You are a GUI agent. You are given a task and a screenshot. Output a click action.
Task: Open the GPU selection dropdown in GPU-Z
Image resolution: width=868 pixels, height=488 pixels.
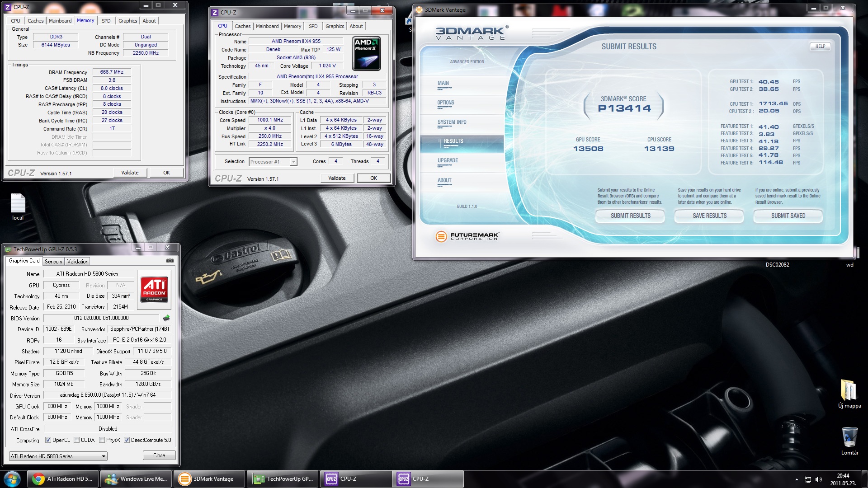(58, 456)
